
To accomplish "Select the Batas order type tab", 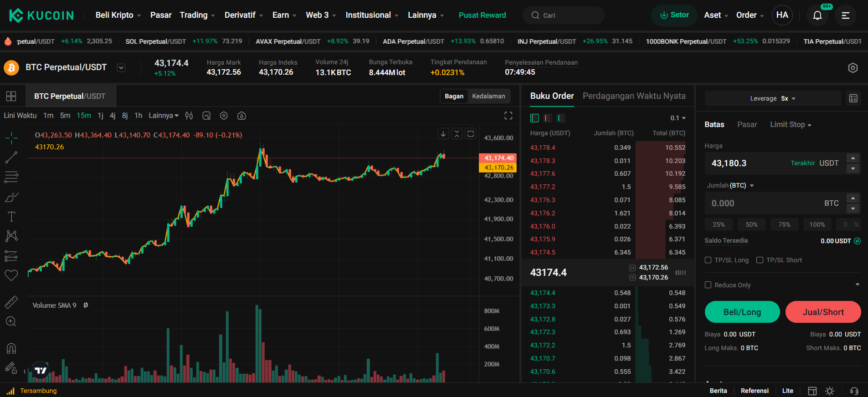I will point(714,124).
